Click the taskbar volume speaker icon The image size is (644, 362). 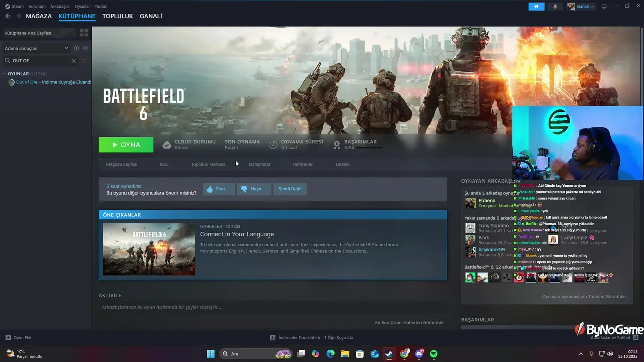[610, 354]
